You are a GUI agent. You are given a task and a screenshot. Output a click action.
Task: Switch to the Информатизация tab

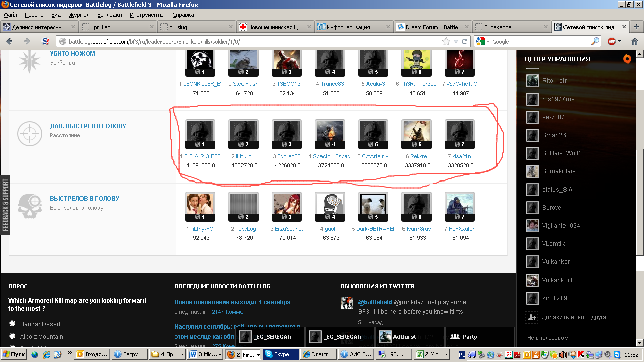click(355, 27)
